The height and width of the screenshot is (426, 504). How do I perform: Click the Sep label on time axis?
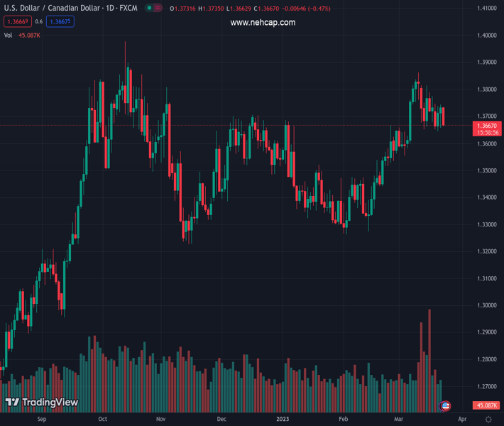click(42, 419)
